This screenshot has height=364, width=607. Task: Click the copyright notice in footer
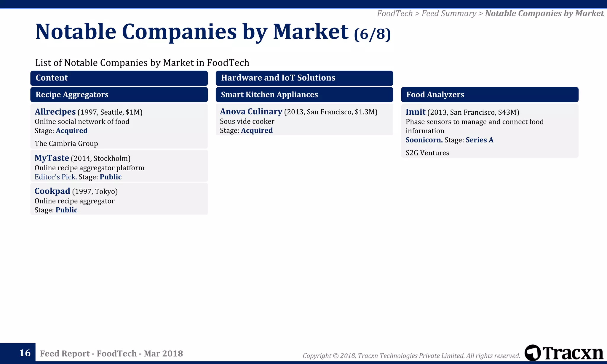pyautogui.click(x=411, y=355)
